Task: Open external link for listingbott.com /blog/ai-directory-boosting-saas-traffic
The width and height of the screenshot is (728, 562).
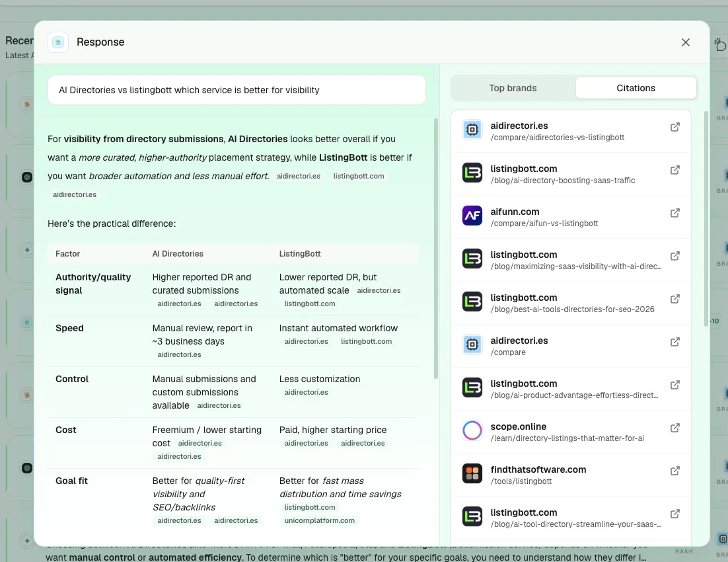Action: [675, 170]
